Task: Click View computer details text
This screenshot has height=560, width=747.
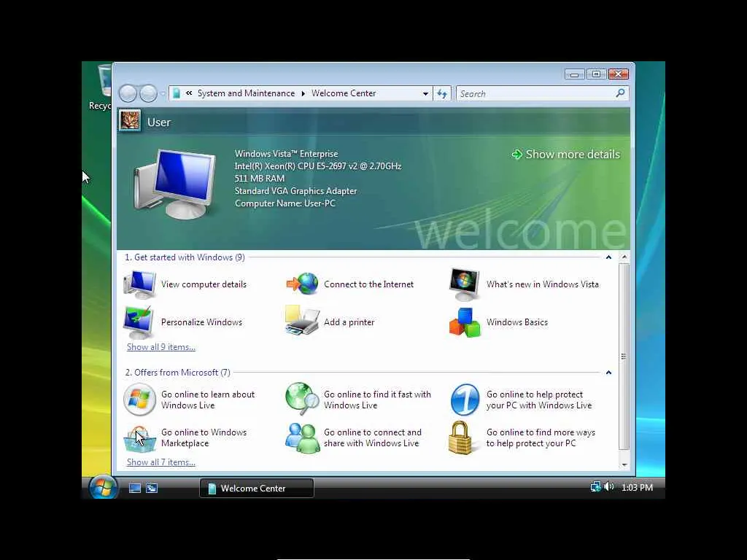Action: coord(204,284)
